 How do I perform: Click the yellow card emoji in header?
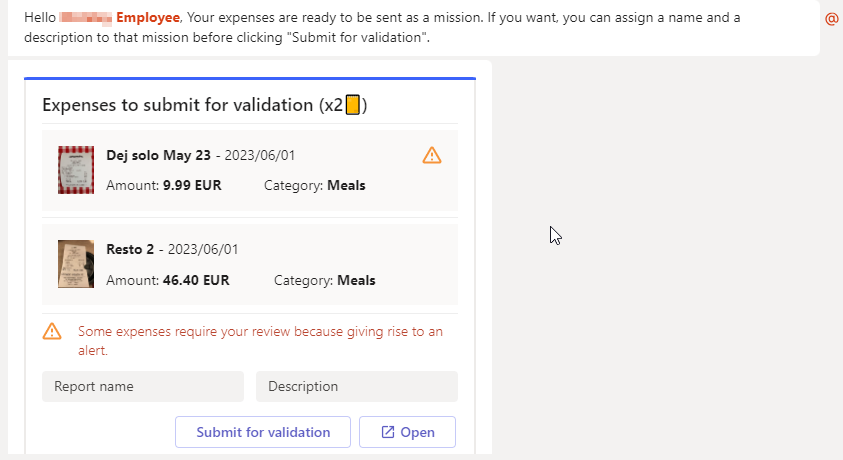pos(352,105)
